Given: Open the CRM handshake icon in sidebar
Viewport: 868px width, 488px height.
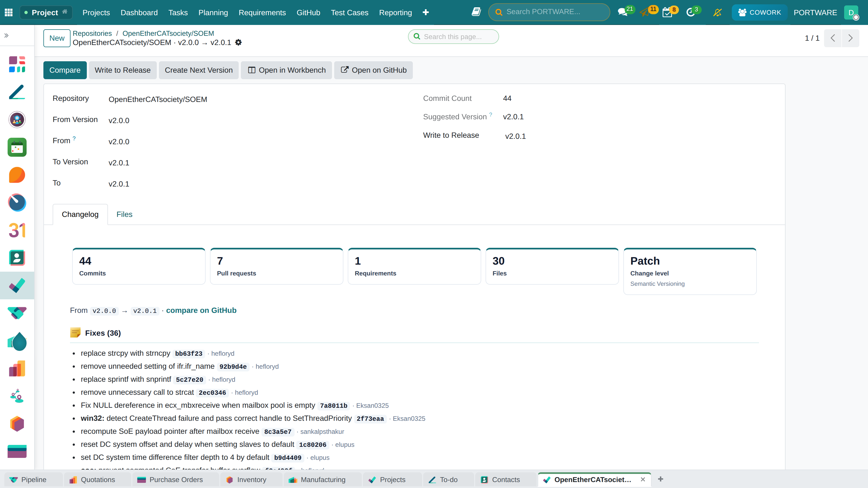Looking at the screenshot, I should point(17,313).
